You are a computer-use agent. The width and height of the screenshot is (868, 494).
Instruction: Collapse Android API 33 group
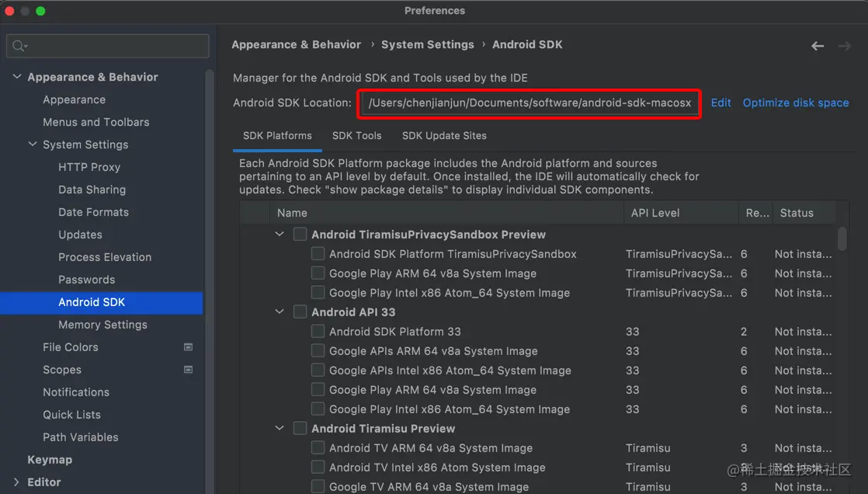(279, 311)
